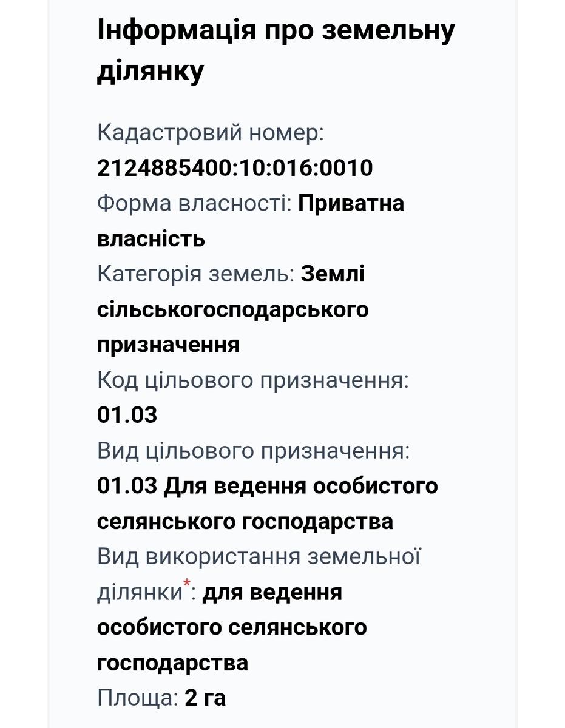The image size is (565, 728).
Task: Click the last bold word 'господарства'
Action: click(172, 662)
